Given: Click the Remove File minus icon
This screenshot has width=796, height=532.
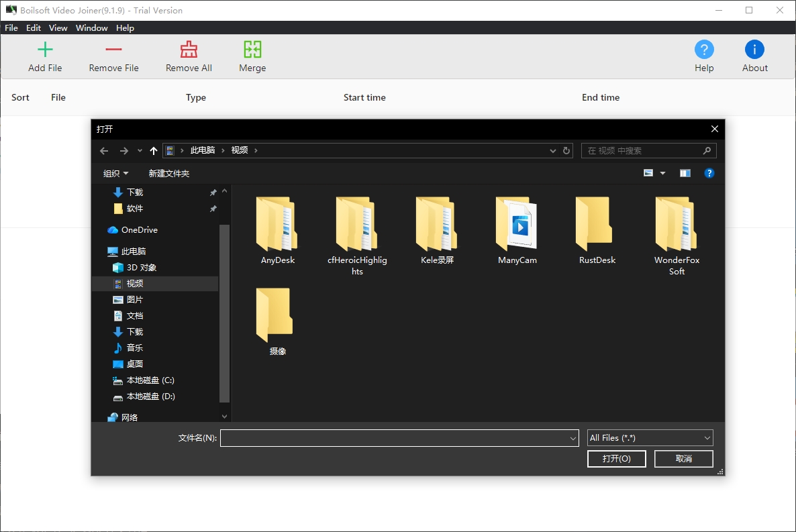Looking at the screenshot, I should click(x=113, y=50).
